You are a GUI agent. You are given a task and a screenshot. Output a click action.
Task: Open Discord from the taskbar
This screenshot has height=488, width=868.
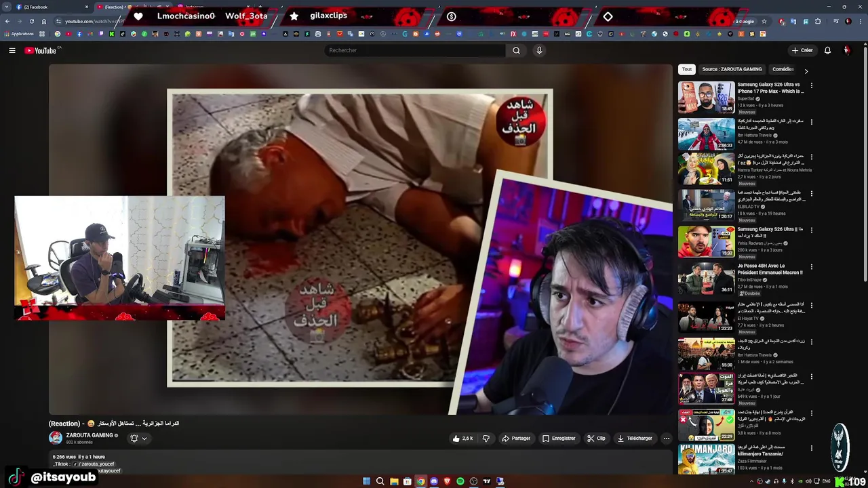click(434, 481)
